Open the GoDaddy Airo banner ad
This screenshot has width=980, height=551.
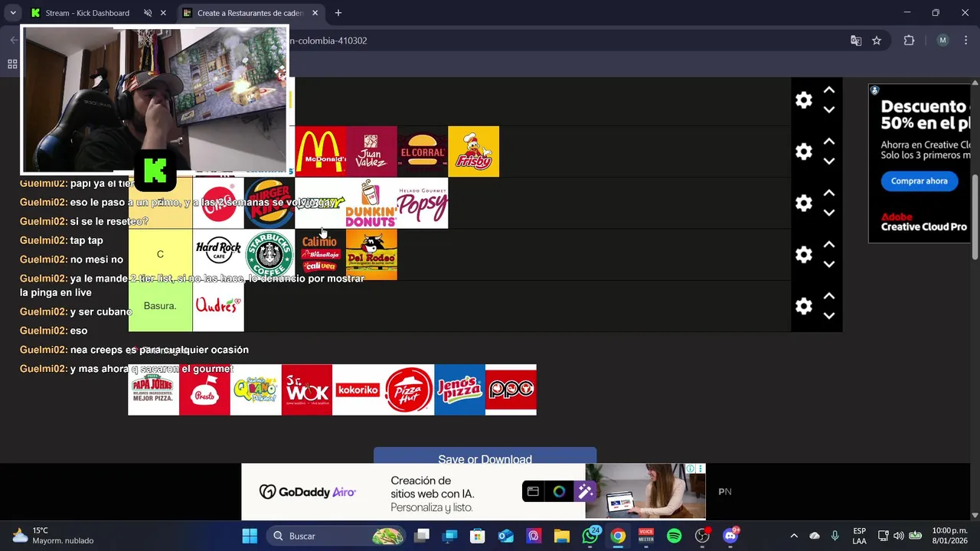(473, 491)
